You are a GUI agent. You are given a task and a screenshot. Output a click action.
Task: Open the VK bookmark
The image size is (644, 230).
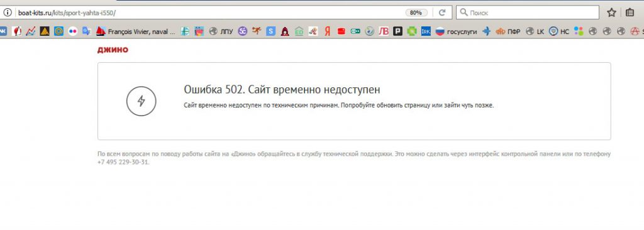pyautogui.click(x=3, y=31)
